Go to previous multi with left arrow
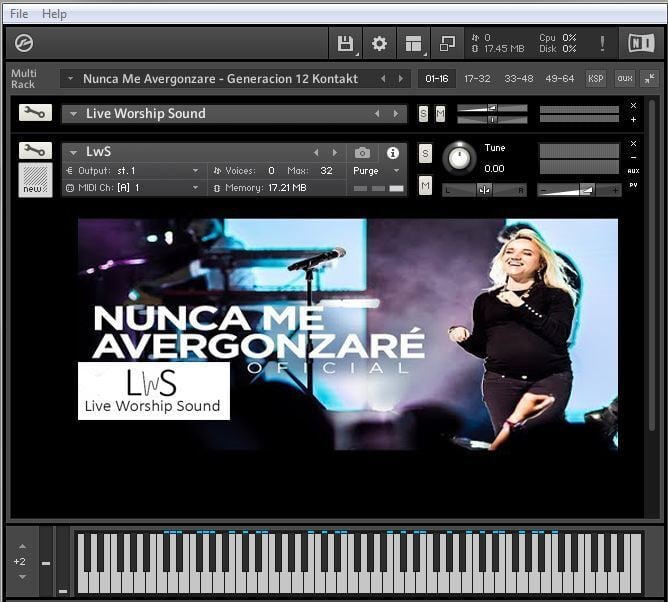The image size is (668, 602). pyautogui.click(x=383, y=78)
